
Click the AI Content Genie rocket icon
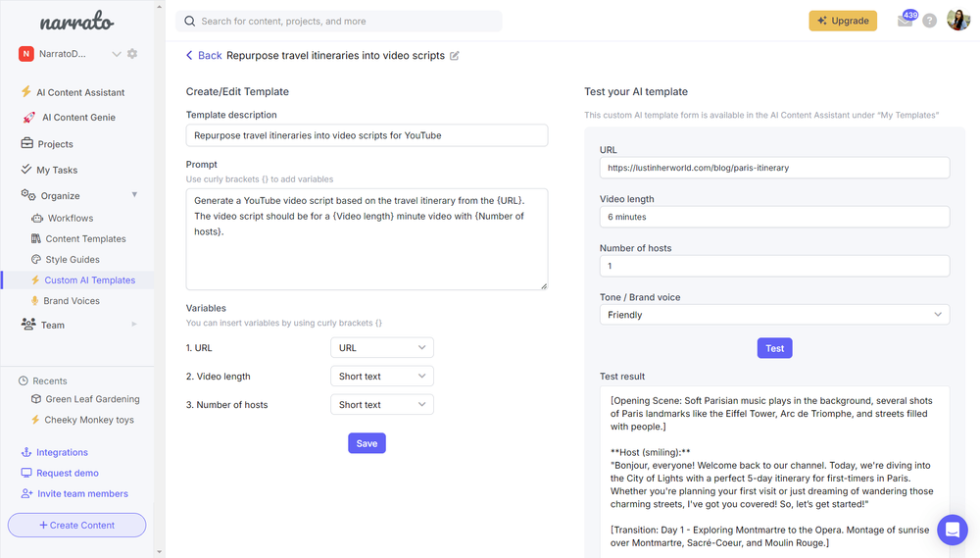click(x=28, y=117)
